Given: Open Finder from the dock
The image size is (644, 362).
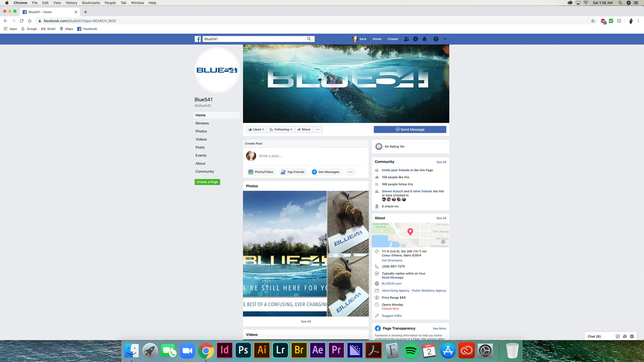Looking at the screenshot, I should [x=131, y=350].
